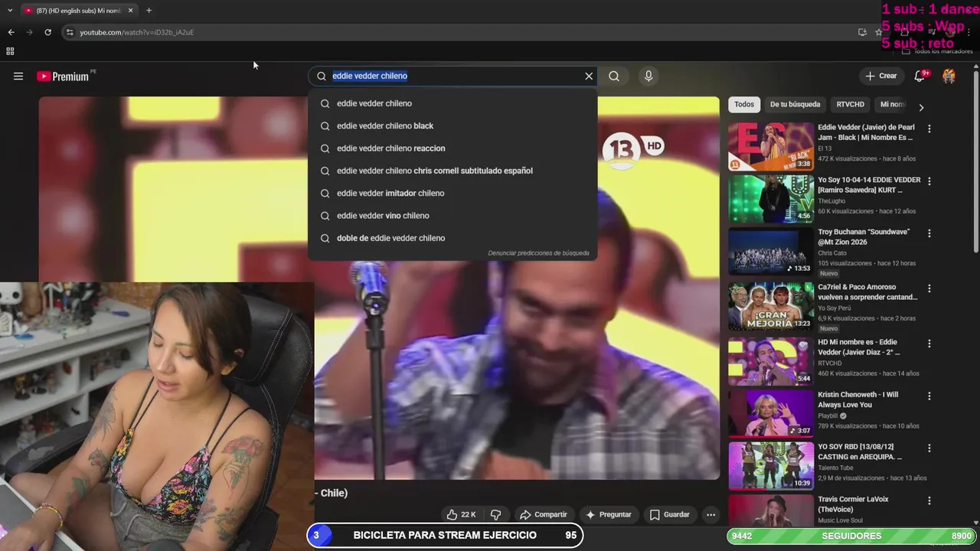Screen dimensions: 980x551
Task: Go back with browser back arrow
Action: 11,32
